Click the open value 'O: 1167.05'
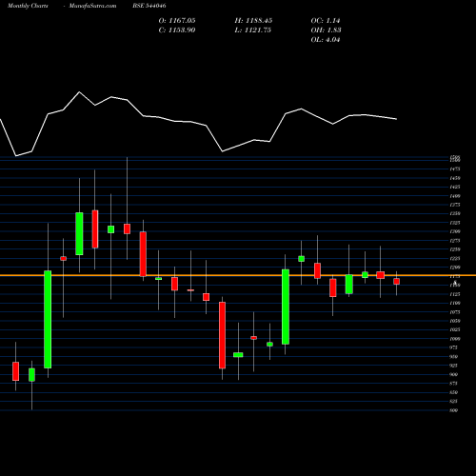The width and height of the screenshot is (476, 476). coord(177,21)
